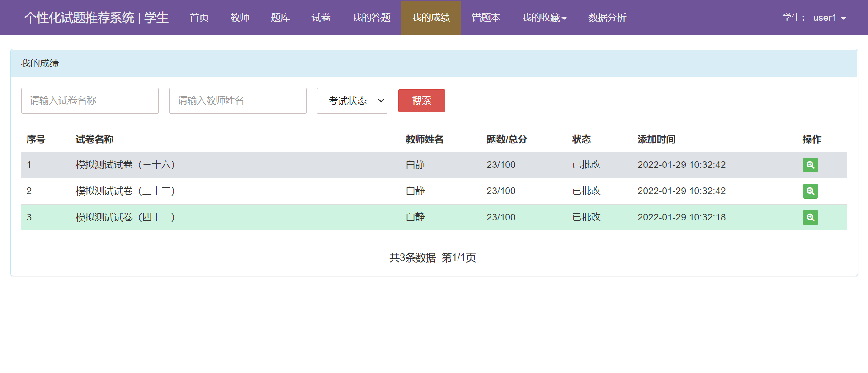View details for 模拟测试试卷（四十一）

tap(810, 217)
